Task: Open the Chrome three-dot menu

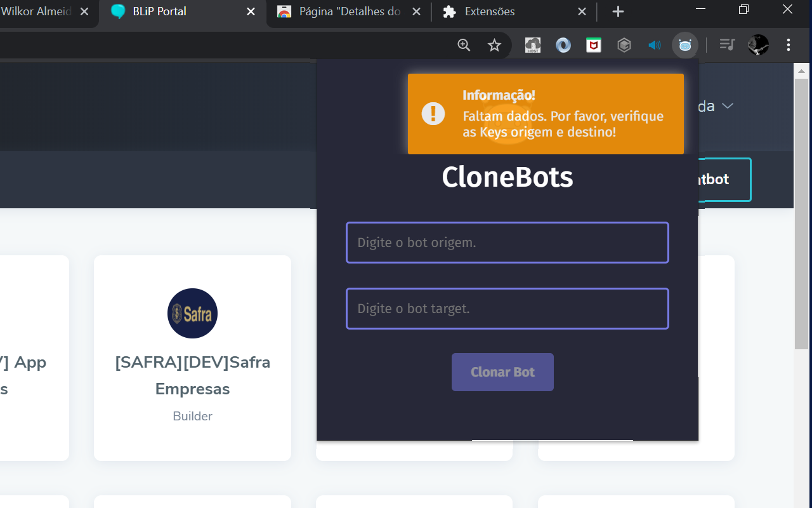Action: pos(788,45)
